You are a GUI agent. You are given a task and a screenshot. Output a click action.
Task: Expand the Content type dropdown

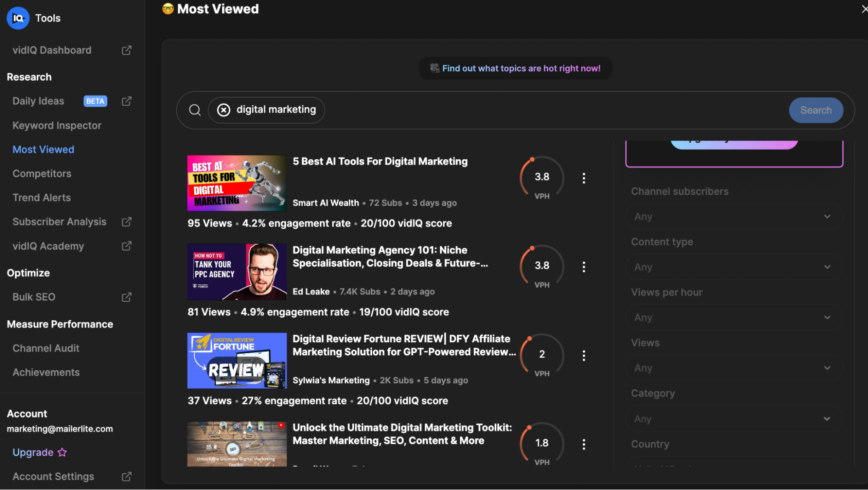(x=734, y=267)
